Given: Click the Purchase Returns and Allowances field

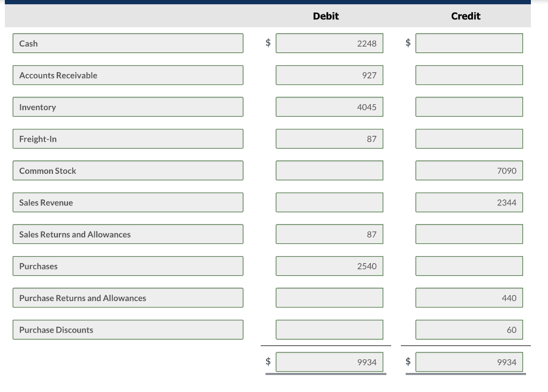Looking at the screenshot, I should (128, 297).
